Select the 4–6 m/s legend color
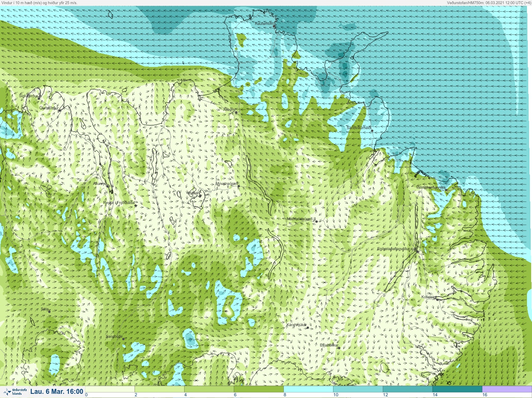The image size is (532, 398). tap(209, 389)
